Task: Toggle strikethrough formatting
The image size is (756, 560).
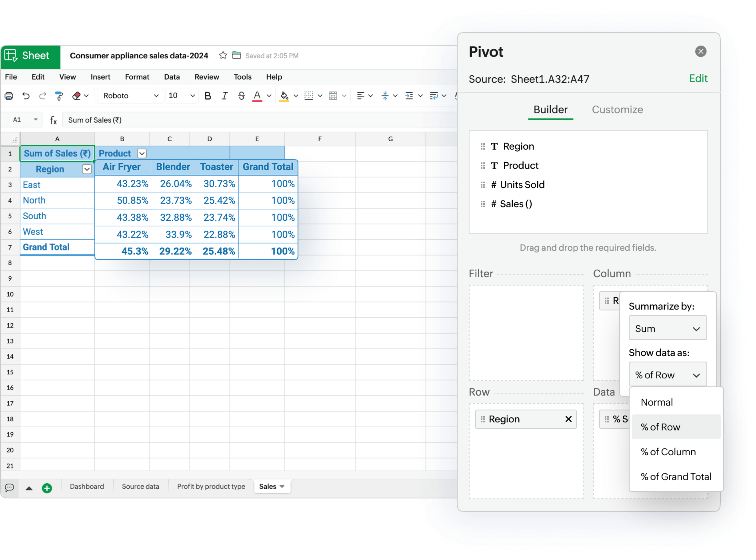Action: 241,96
